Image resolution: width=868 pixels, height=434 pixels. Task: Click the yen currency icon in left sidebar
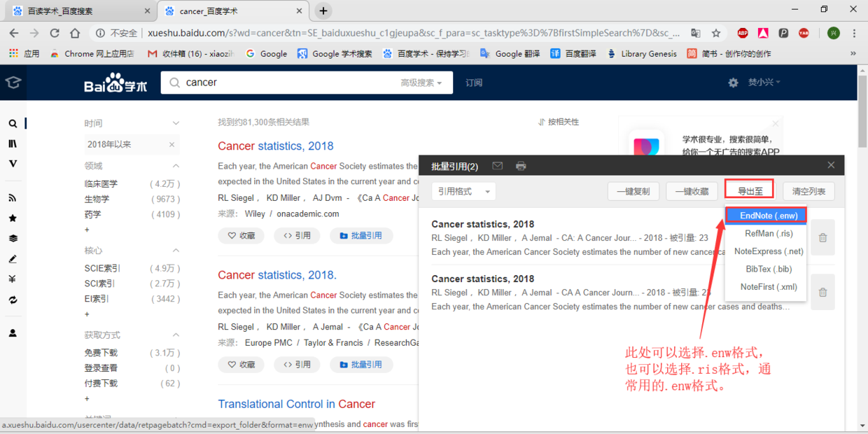13,279
